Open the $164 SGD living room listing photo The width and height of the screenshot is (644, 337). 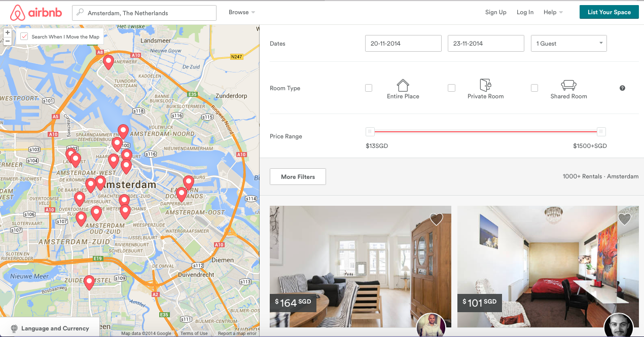pyautogui.click(x=361, y=267)
